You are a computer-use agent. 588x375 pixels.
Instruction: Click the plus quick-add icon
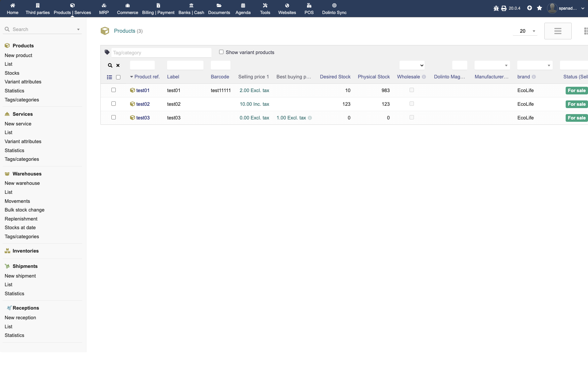pos(529,8)
